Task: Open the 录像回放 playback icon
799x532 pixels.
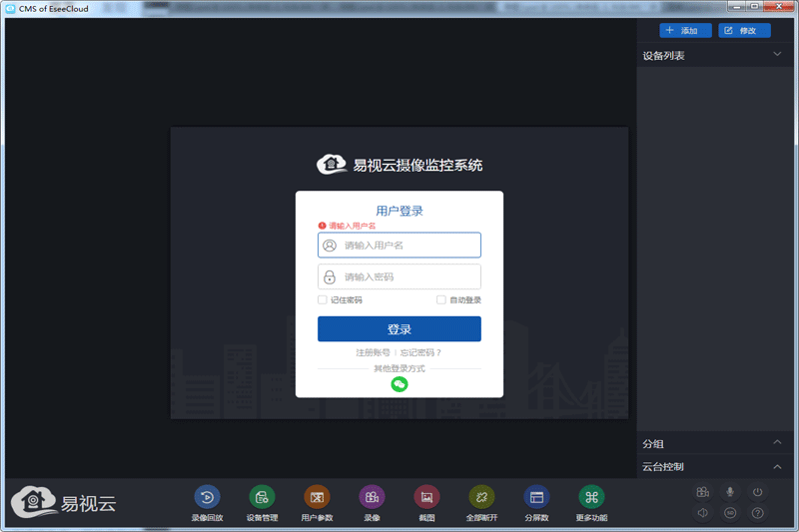Action: (x=207, y=497)
